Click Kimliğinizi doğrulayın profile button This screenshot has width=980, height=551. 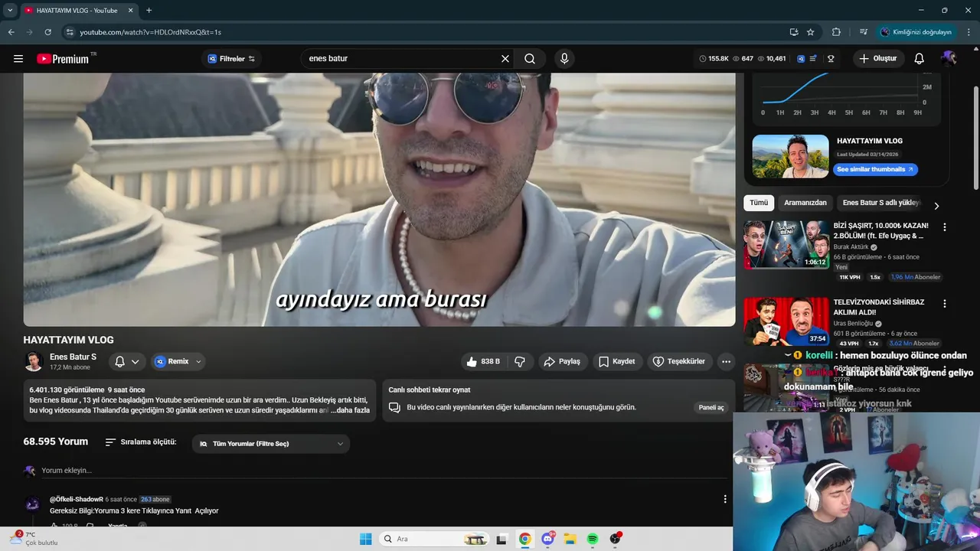point(916,32)
